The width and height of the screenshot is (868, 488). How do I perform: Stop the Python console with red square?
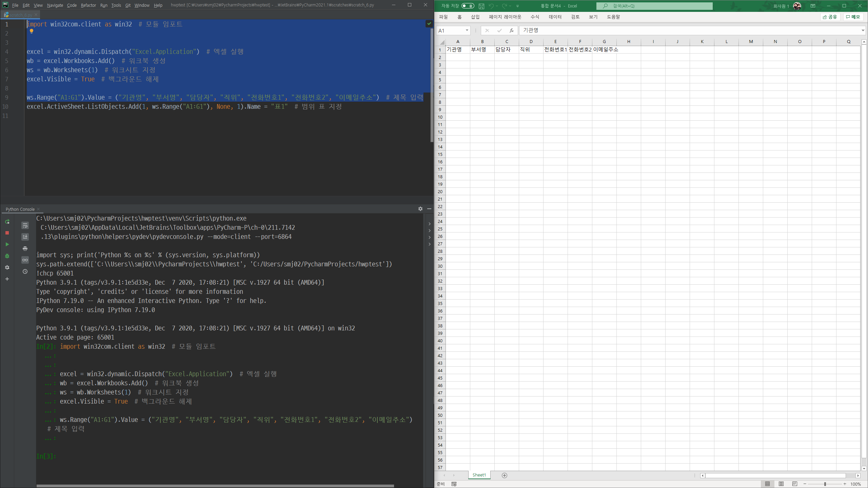click(x=7, y=233)
